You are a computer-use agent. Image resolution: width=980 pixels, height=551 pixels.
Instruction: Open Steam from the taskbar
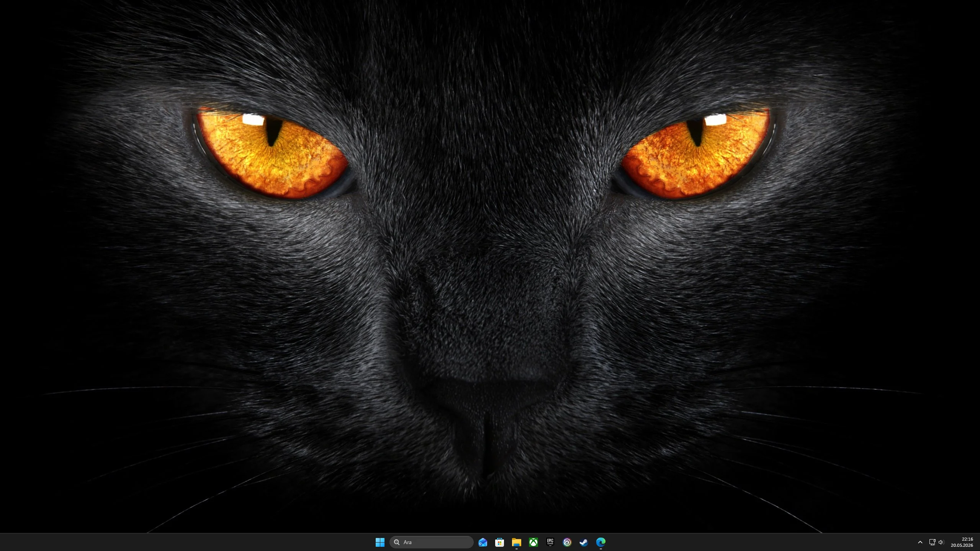click(x=584, y=542)
